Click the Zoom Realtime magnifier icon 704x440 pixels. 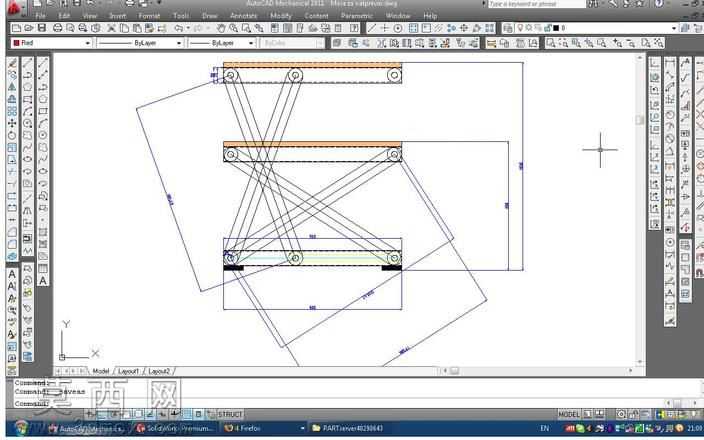click(233, 28)
